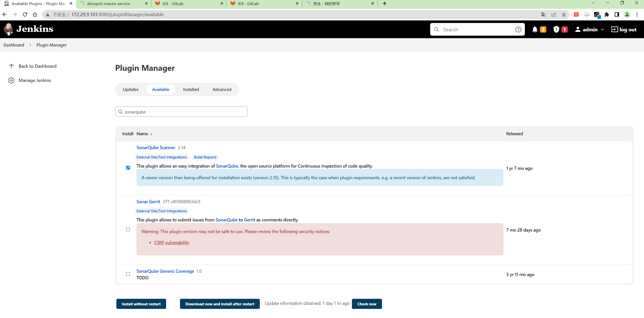Open security warnings shield icon
The width and height of the screenshot is (644, 318).
(556, 30)
